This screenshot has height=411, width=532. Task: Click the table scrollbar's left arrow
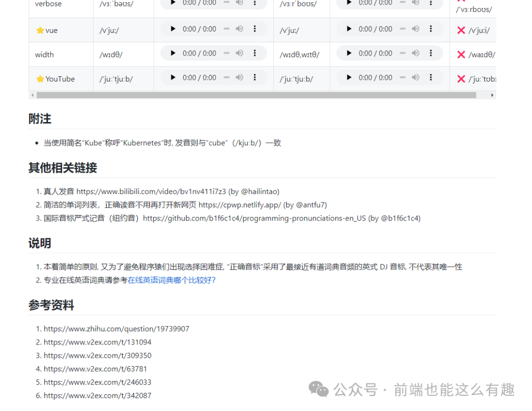32,95
